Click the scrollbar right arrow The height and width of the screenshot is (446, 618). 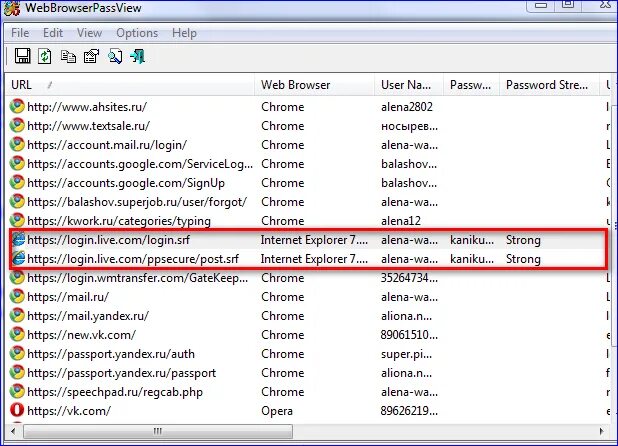click(x=601, y=431)
